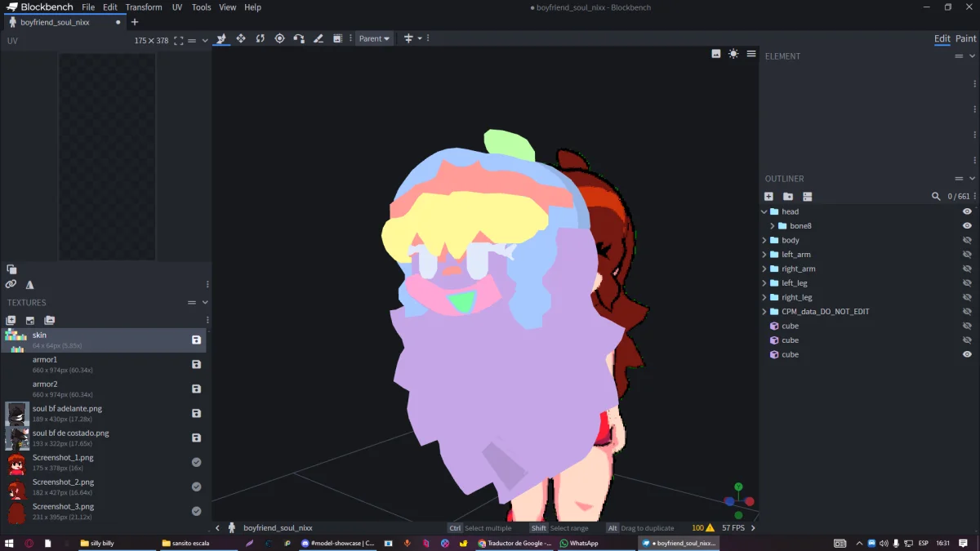Save soul bf de costado.png texture
This screenshot has height=551, width=980.
(196, 438)
